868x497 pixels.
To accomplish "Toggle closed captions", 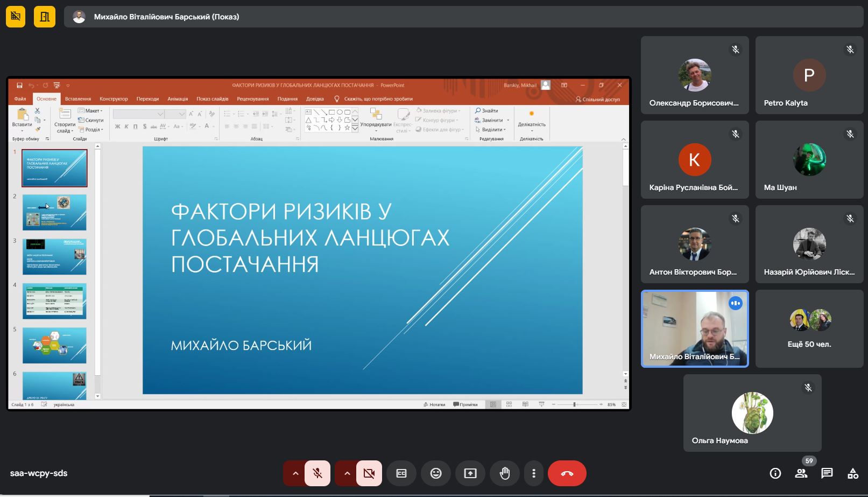I will 401,473.
